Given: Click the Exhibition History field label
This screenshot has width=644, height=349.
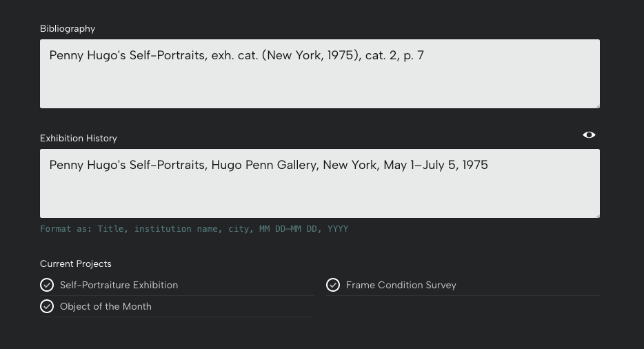Looking at the screenshot, I should tap(79, 138).
